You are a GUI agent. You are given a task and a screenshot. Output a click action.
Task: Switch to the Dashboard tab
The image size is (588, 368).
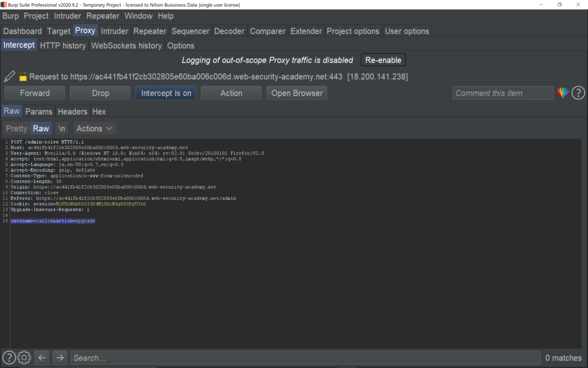pos(23,31)
